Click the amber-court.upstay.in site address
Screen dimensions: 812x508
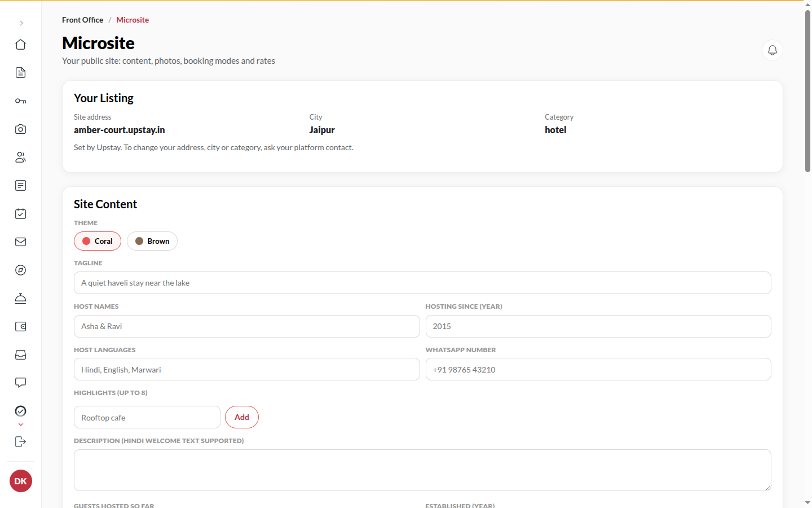click(120, 130)
